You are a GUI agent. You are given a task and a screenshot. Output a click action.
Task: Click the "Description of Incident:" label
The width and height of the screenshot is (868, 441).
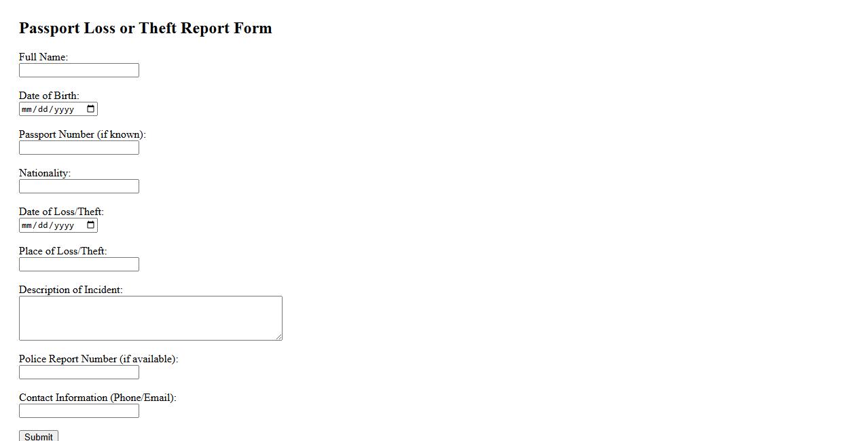(x=71, y=290)
